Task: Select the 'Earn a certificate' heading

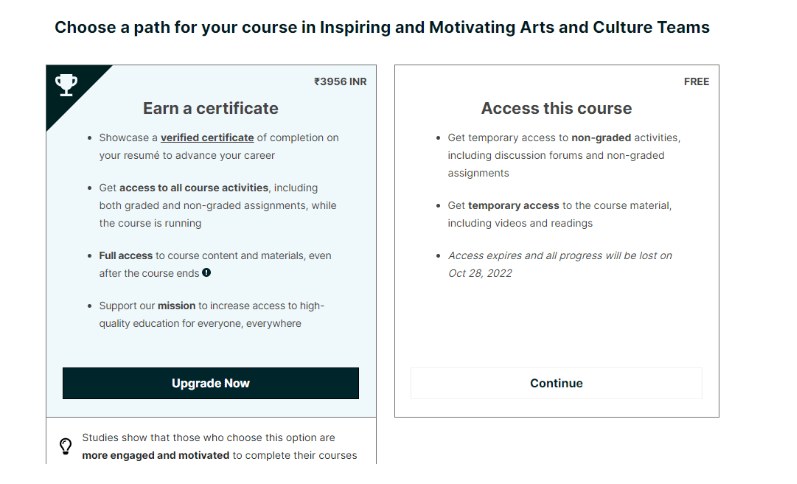Action: [210, 108]
